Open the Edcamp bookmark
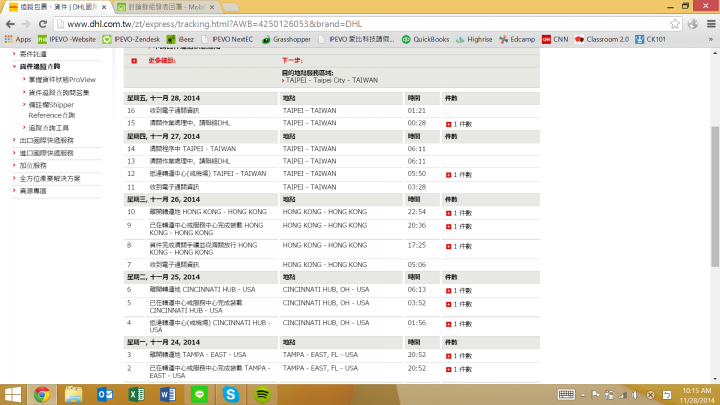 coord(518,39)
